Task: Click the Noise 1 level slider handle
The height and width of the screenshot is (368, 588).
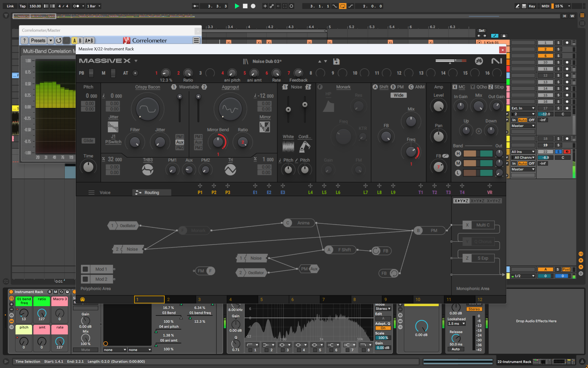Action: (288, 109)
